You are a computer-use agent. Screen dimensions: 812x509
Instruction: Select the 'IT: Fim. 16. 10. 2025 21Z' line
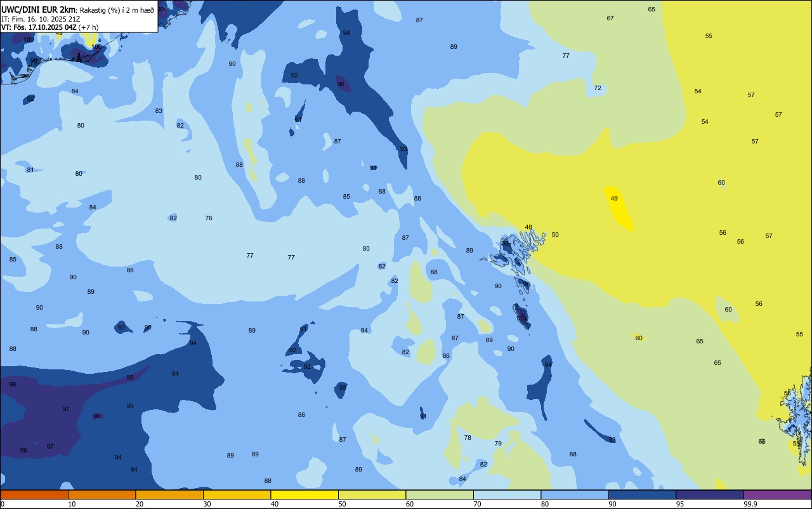(41, 19)
